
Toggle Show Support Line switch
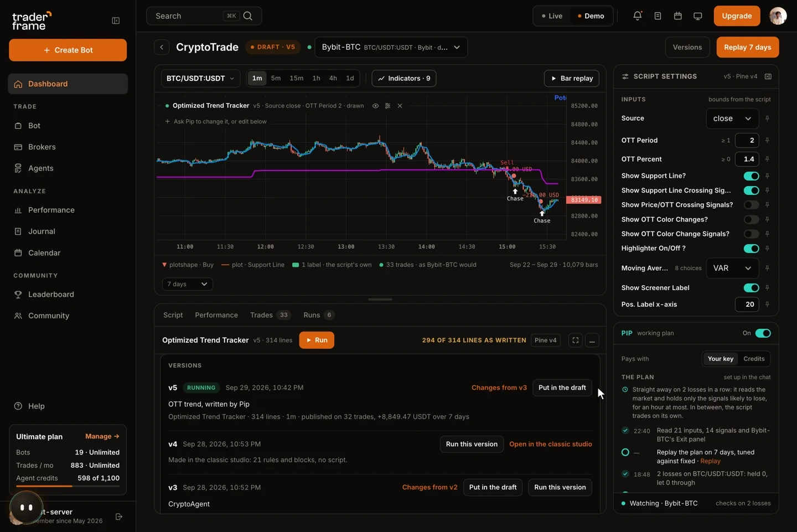point(751,176)
